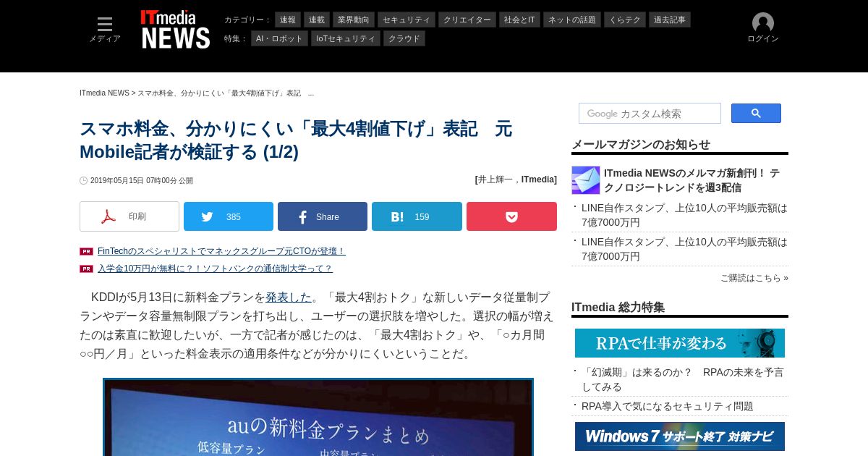The height and width of the screenshot is (456, 868).
Task: Click ITmedia 総力特集 heading
Action: pyautogui.click(x=618, y=307)
